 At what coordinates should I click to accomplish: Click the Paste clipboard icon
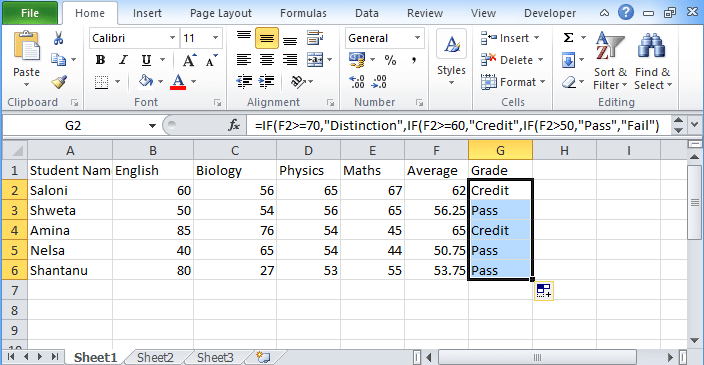click(26, 47)
